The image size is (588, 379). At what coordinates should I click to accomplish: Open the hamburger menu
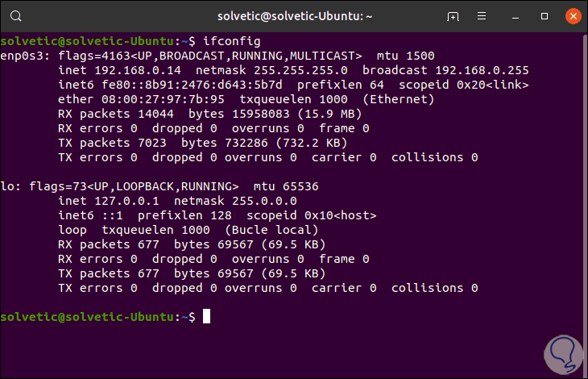tap(486, 16)
